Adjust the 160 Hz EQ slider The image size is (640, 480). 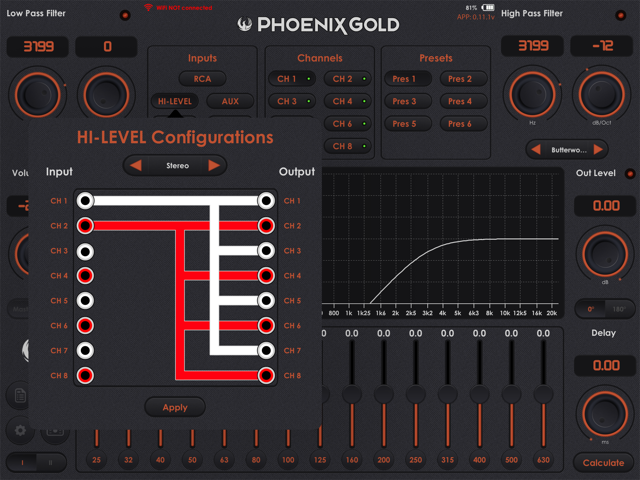coord(352,394)
